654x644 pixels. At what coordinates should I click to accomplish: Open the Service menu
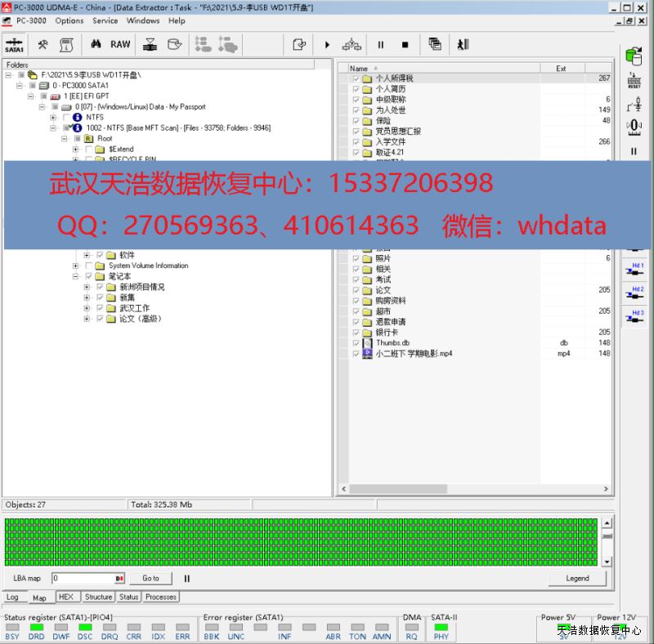105,21
